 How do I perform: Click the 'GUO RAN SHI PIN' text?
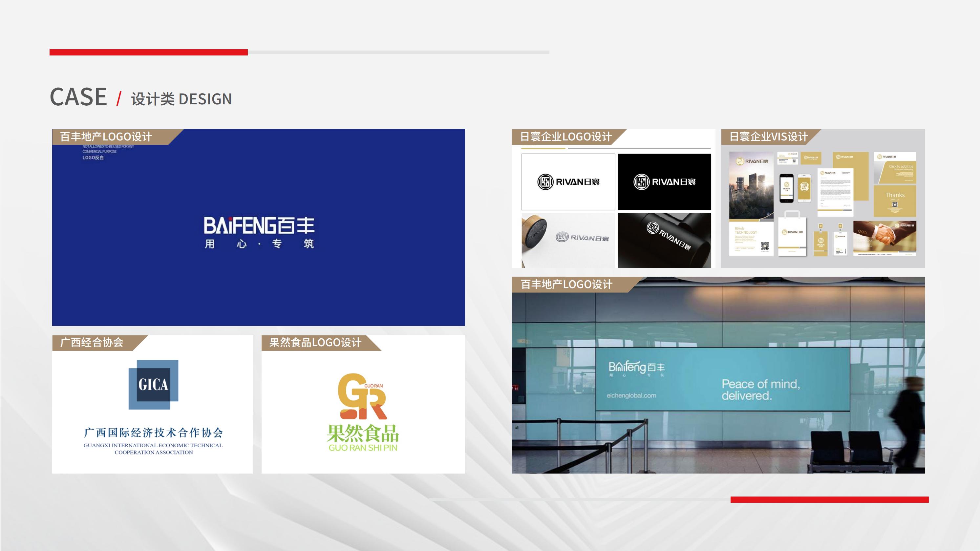pyautogui.click(x=363, y=448)
